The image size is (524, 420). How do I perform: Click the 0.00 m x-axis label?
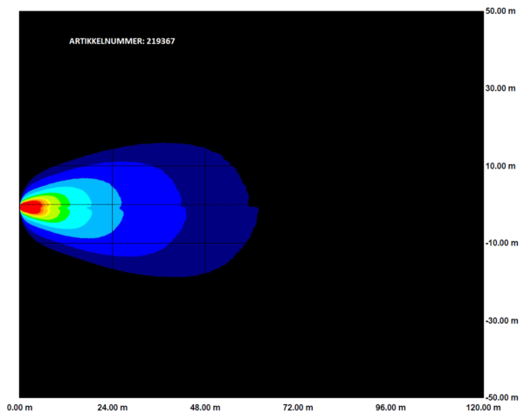[20, 408]
